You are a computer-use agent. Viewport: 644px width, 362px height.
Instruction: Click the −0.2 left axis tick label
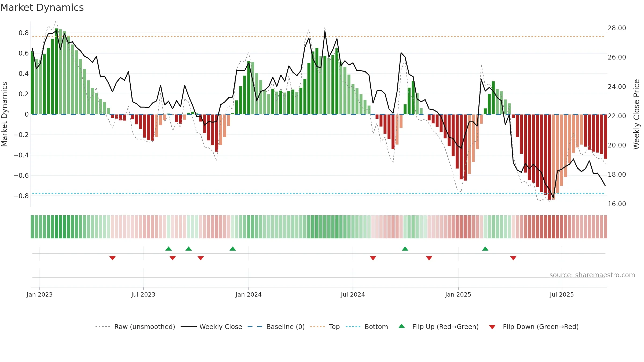[21, 135]
